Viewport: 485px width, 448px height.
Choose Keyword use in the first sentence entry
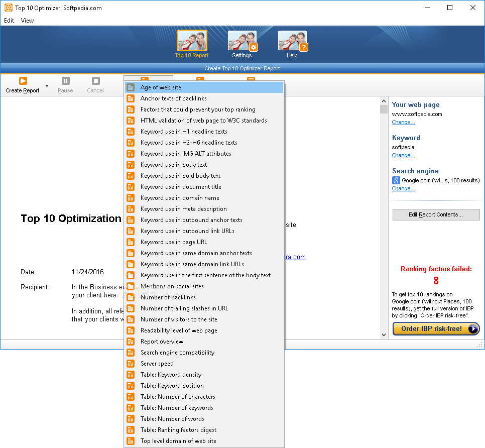click(x=204, y=275)
